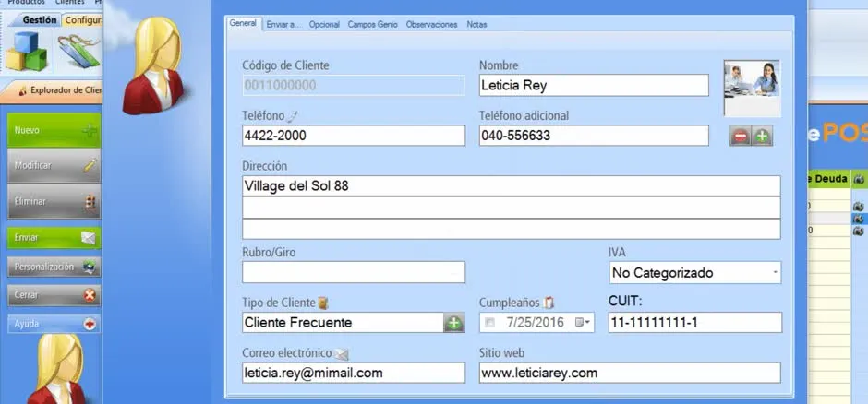Open the General tab
Viewport: 868px width, 404px height.
(243, 24)
